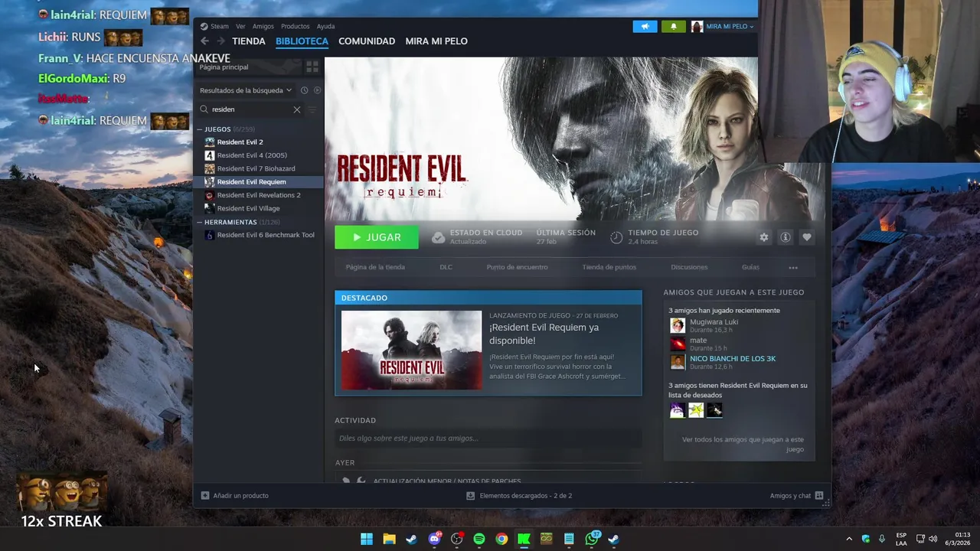Click the green JUGAR play button
The image size is (980, 551).
click(377, 237)
